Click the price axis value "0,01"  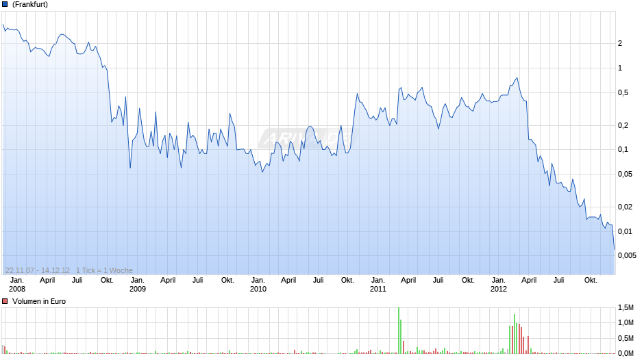click(x=625, y=231)
